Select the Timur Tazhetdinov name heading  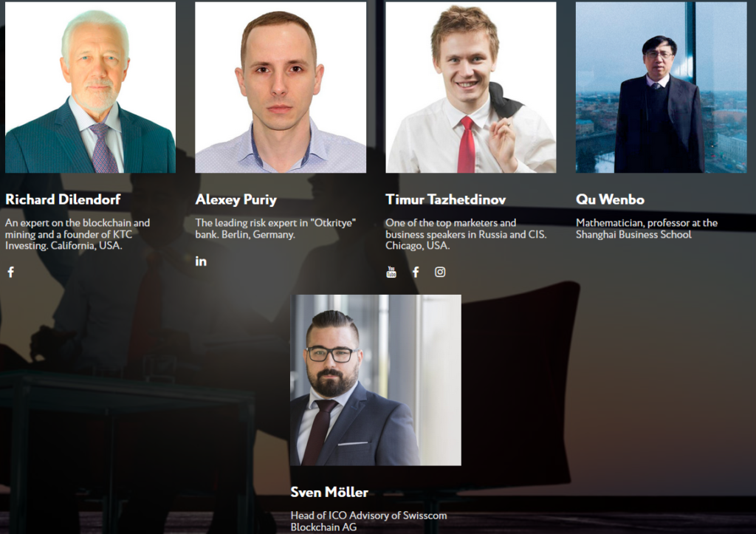click(445, 199)
